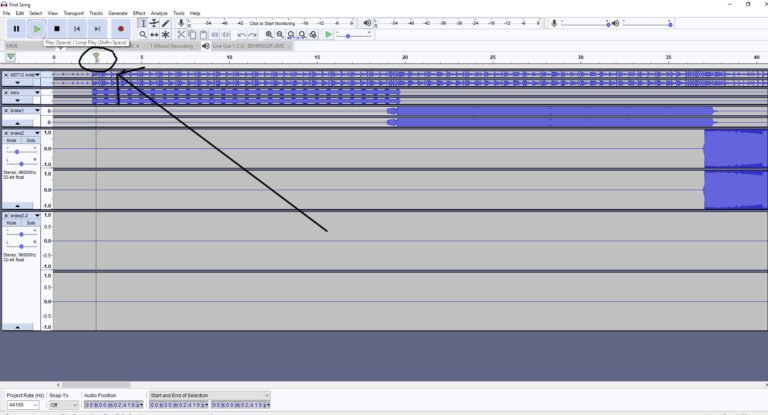The width and height of the screenshot is (768, 415).
Task: Click the Redo arrow icon
Action: tap(253, 35)
